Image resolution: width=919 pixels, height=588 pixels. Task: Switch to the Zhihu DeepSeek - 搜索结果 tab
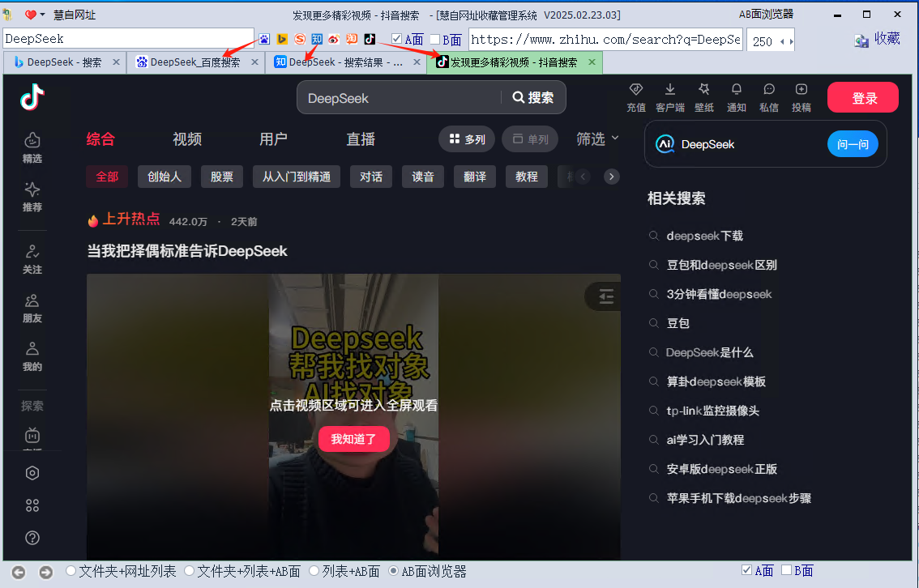click(346, 62)
